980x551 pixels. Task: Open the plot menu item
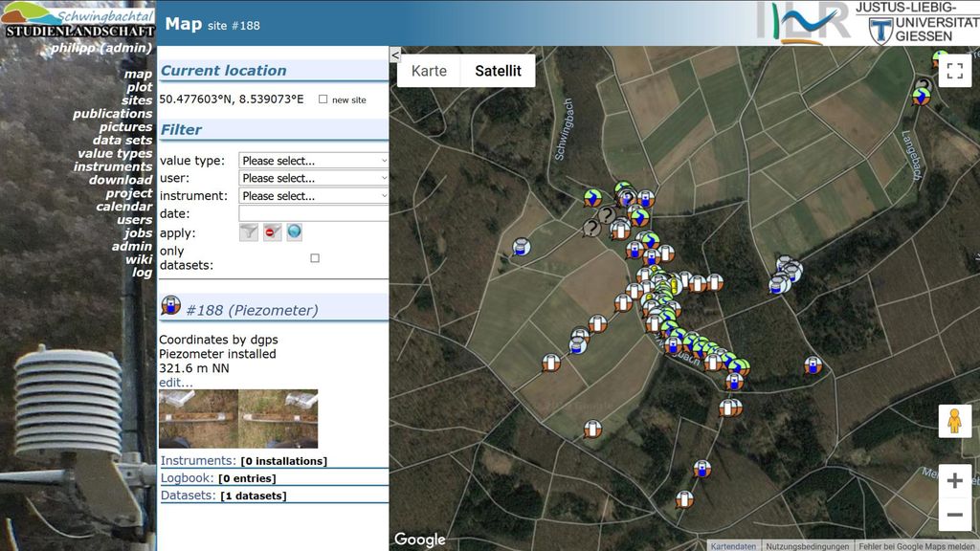pyautogui.click(x=140, y=87)
